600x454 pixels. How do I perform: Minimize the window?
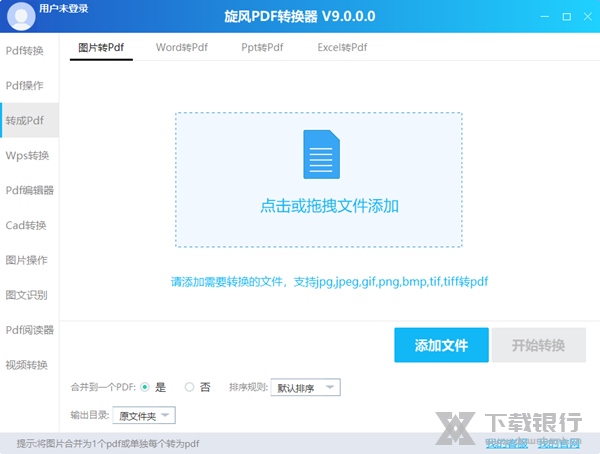[545, 16]
